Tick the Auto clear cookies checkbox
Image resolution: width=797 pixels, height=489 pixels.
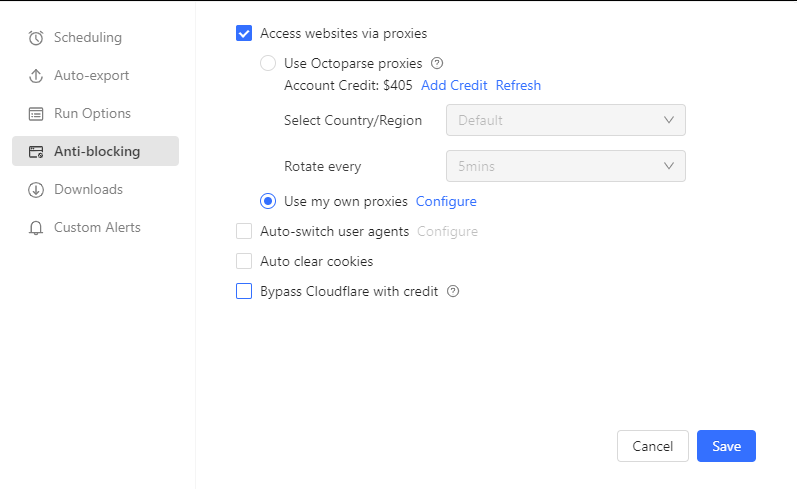coord(244,262)
